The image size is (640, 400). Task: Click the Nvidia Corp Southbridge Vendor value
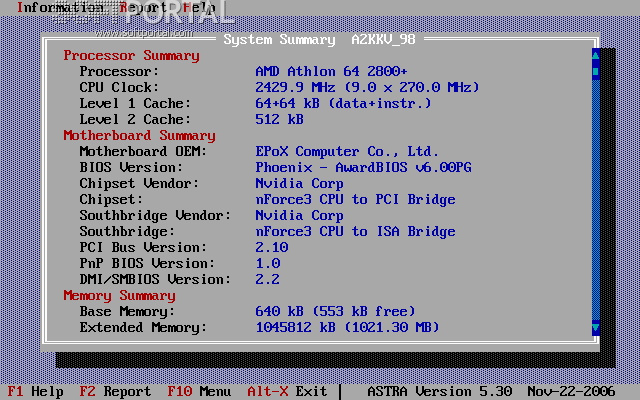click(x=299, y=216)
